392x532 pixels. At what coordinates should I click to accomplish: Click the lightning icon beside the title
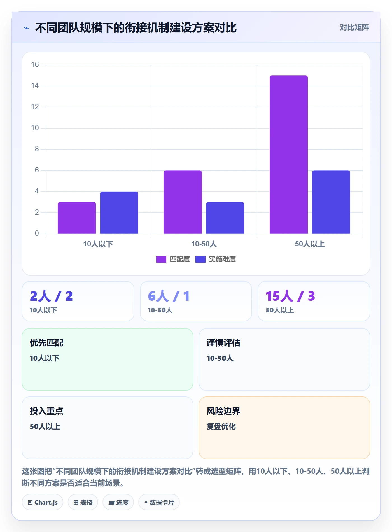[27, 28]
